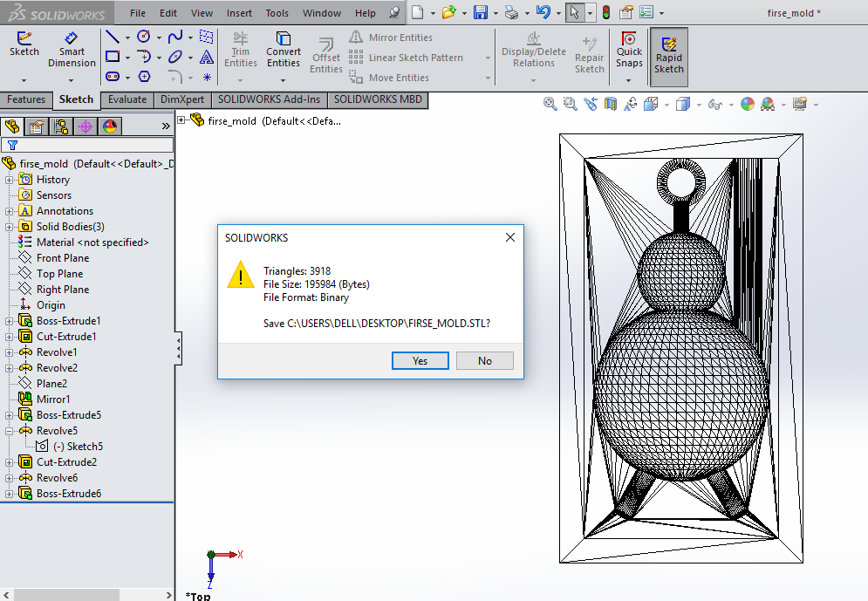Click Move Entities tool
Screen dimensions: 868x601
pyautogui.click(x=389, y=78)
